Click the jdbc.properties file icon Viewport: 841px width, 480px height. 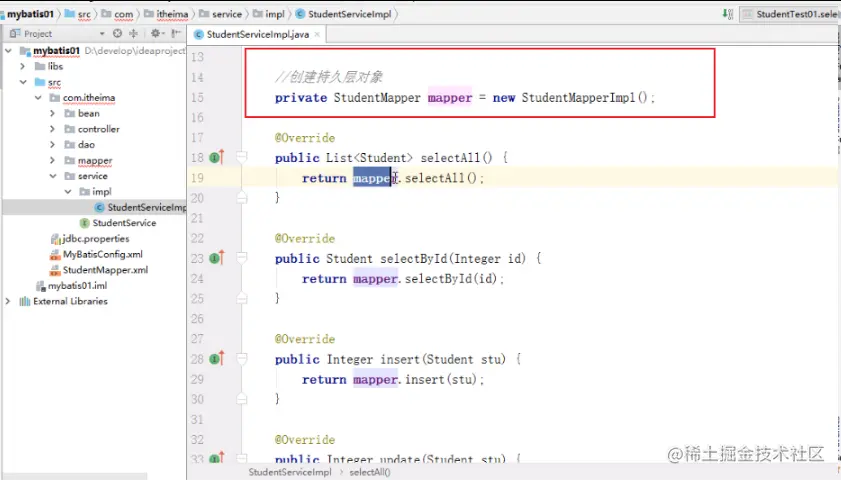click(x=55, y=239)
